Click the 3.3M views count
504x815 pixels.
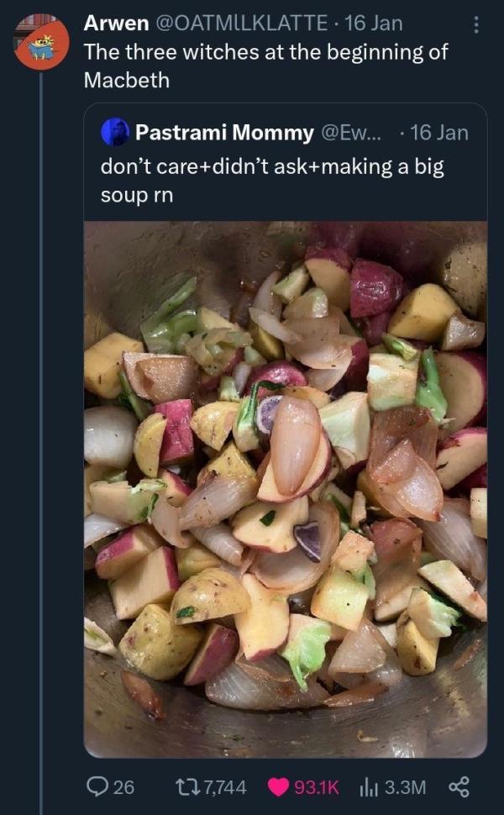click(x=405, y=786)
